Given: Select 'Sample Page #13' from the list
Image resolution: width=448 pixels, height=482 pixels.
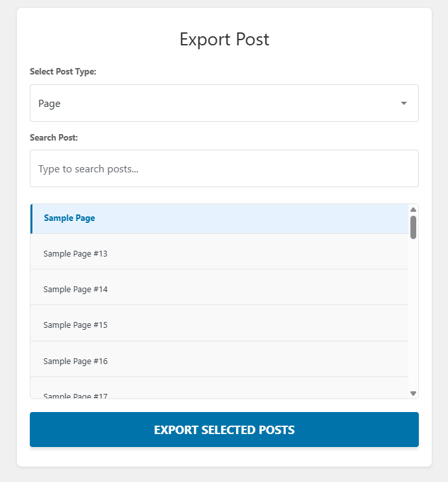Looking at the screenshot, I should tap(75, 253).
